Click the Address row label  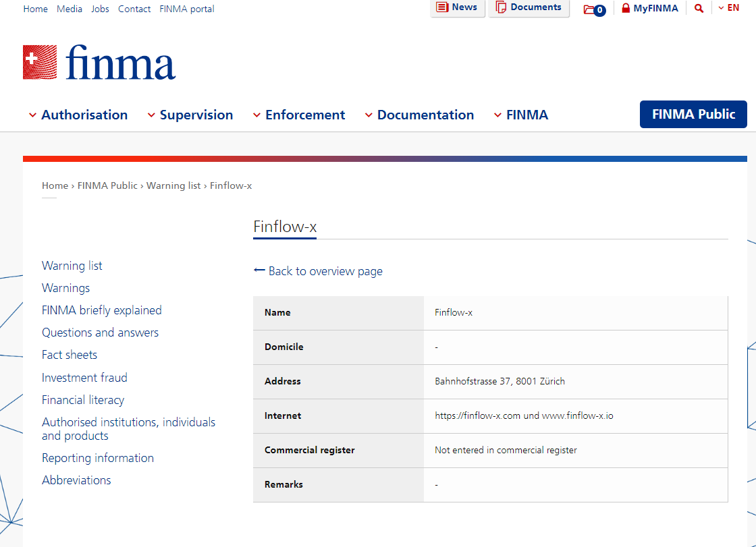click(283, 381)
